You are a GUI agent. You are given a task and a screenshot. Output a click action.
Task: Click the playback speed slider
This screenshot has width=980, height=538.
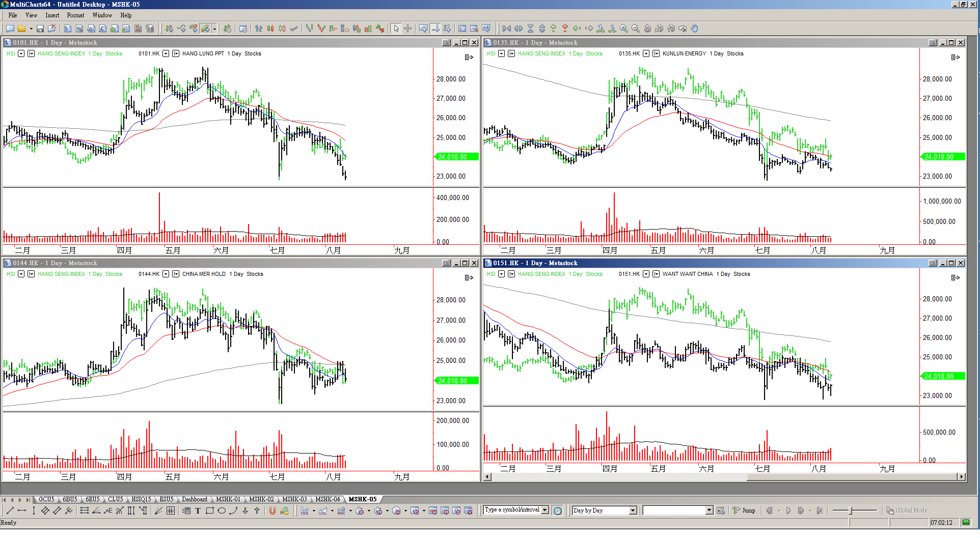pyautogui.click(x=851, y=511)
